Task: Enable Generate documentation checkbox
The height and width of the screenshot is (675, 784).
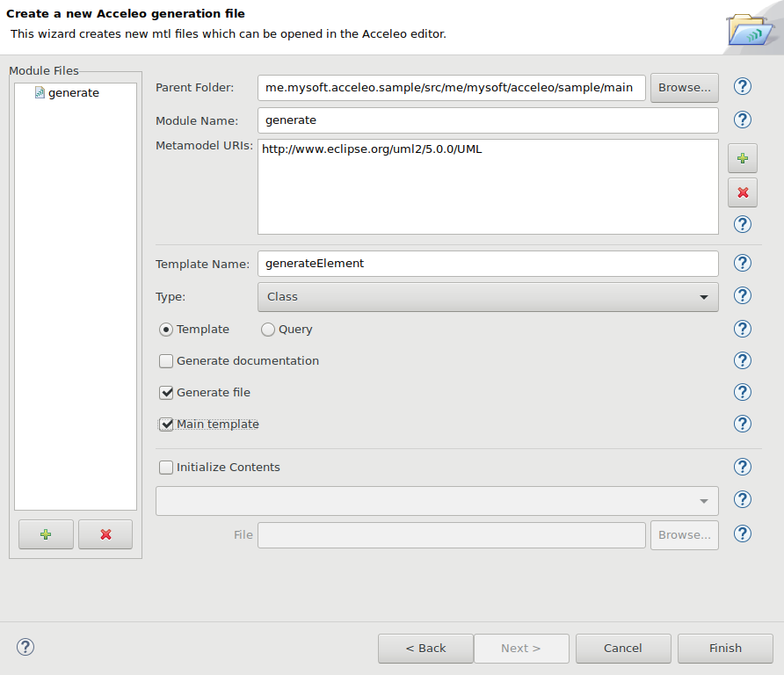Action: [x=166, y=361]
